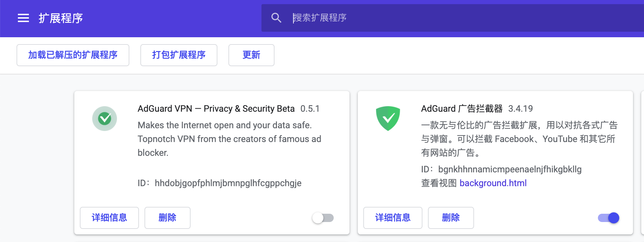This screenshot has height=242, width=644.
Task: Click the 扩展程序 page title
Action: (x=61, y=18)
